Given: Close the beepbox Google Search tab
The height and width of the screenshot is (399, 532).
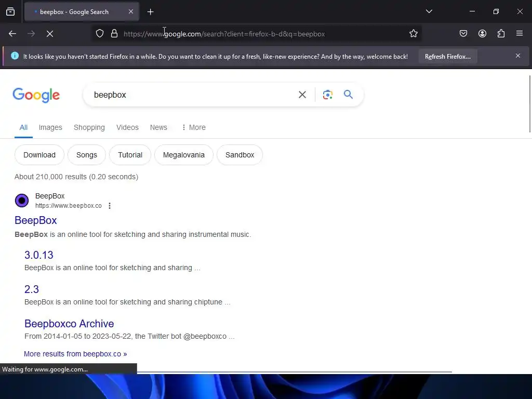Looking at the screenshot, I should point(131,11).
